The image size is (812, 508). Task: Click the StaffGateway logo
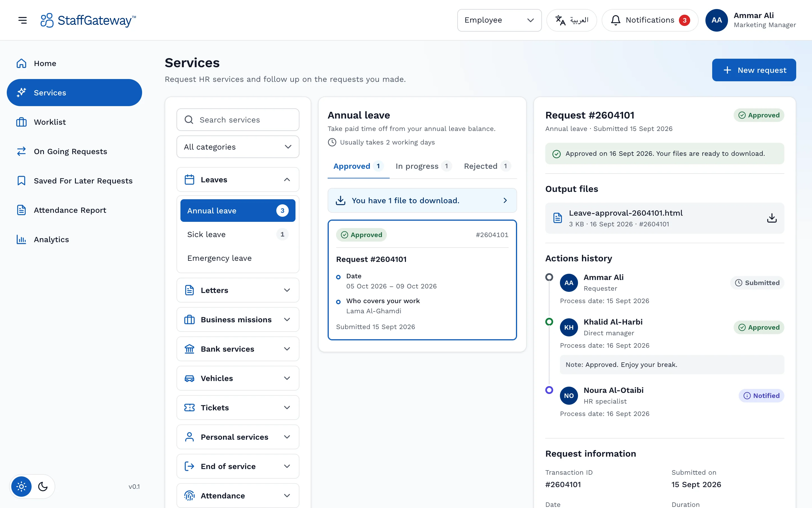coord(88,20)
